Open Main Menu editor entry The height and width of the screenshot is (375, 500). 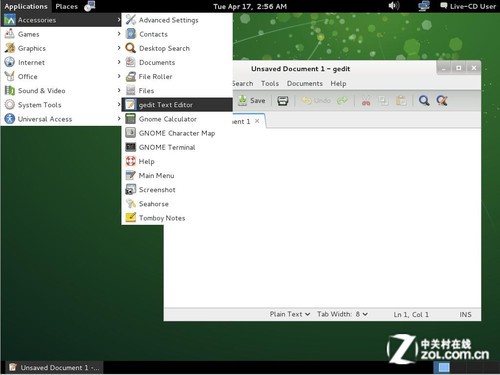[x=177, y=175]
